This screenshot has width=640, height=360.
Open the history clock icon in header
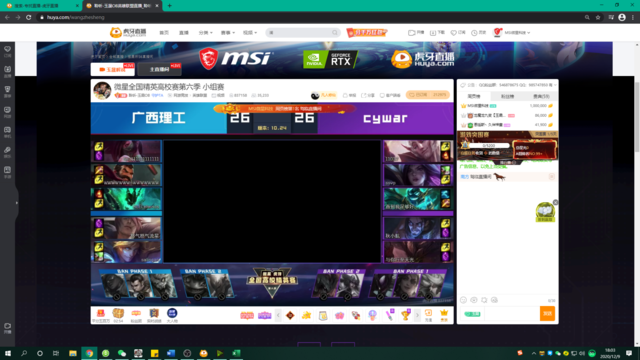[x=474, y=33]
